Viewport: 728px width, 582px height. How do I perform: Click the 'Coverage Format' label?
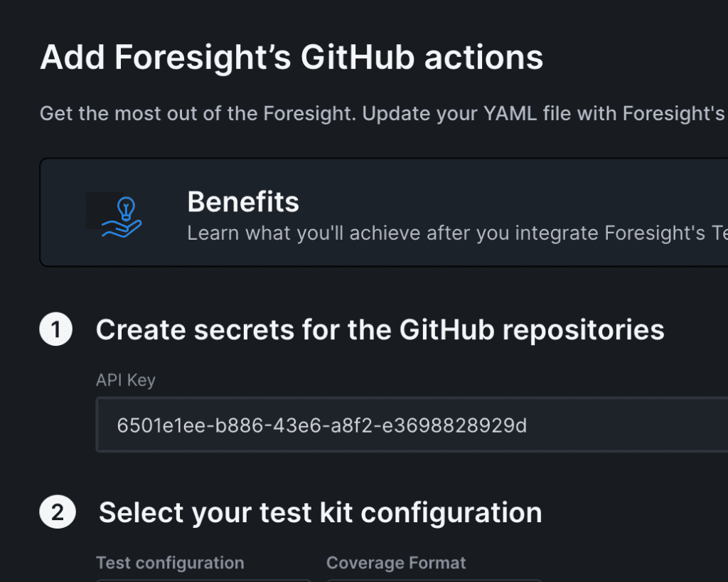tap(396, 563)
